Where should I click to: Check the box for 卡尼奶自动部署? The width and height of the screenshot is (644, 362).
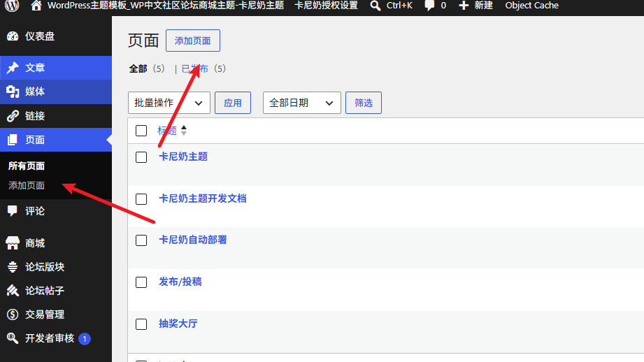click(141, 240)
